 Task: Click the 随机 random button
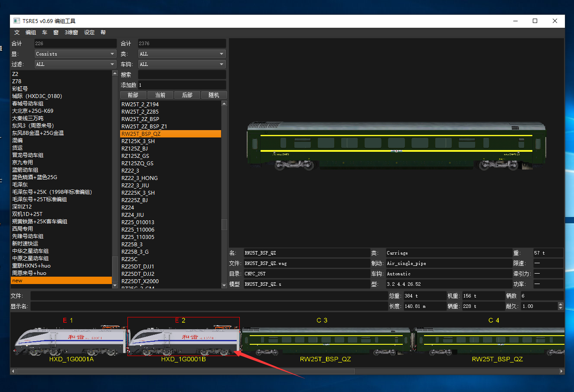(214, 95)
